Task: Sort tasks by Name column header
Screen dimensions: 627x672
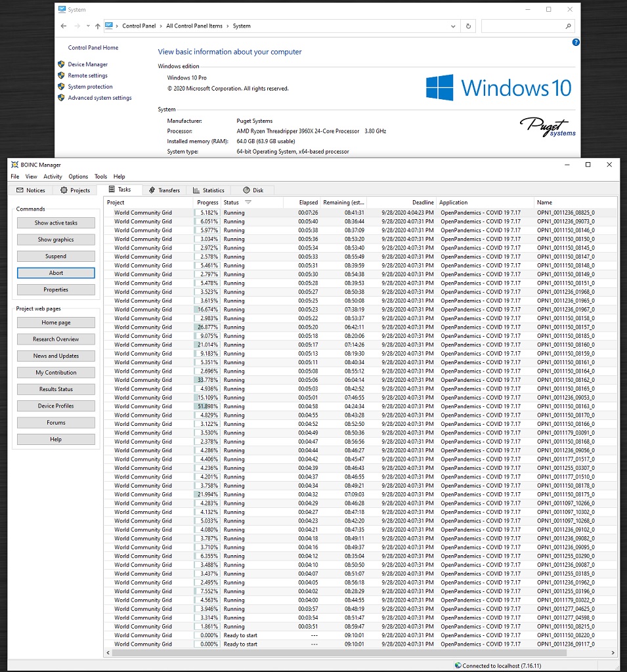Action: (576, 202)
